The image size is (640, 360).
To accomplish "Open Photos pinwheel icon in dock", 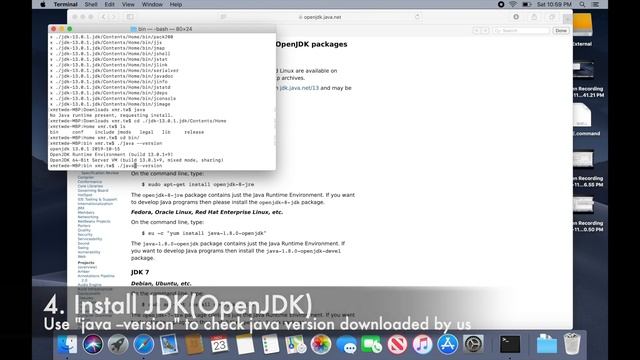I will (321, 344).
